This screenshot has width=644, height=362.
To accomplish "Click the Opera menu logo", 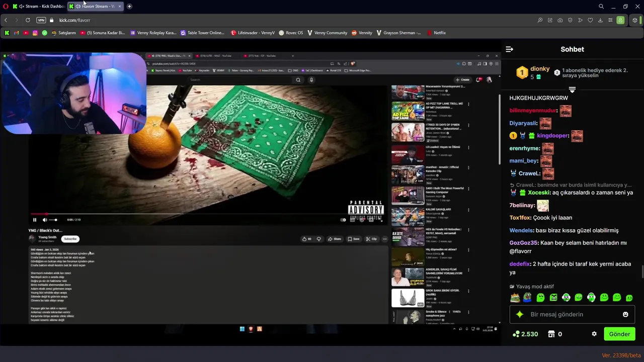I will click(x=6, y=6).
